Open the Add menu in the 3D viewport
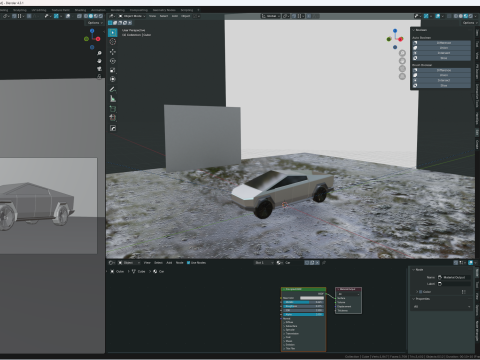This screenshot has width=480, height=360. [175, 16]
